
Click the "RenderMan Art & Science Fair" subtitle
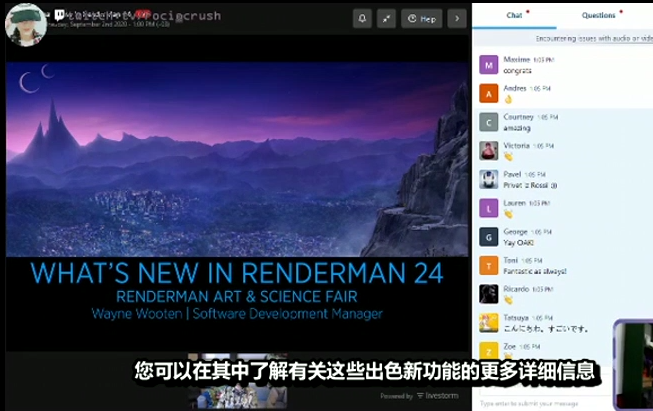tap(237, 296)
